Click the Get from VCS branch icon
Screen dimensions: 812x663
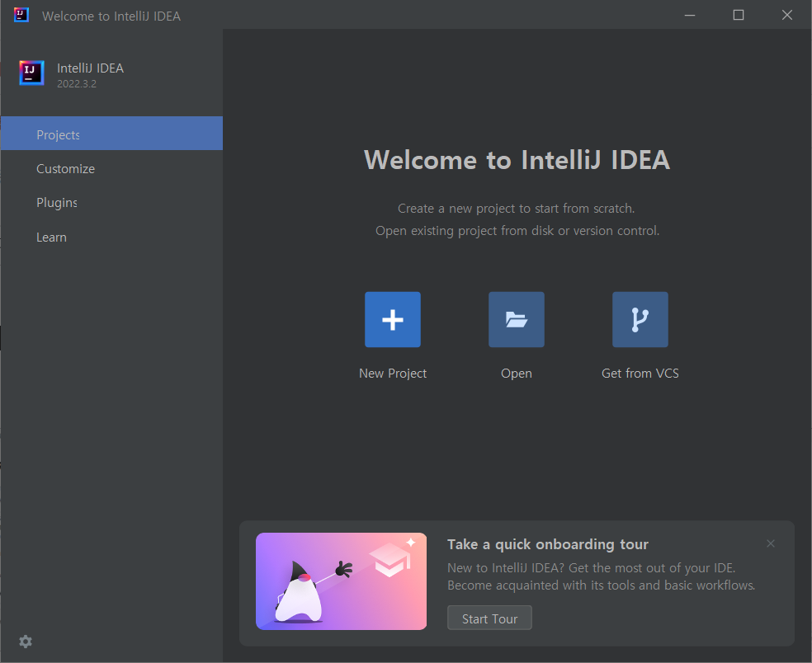pyautogui.click(x=640, y=319)
